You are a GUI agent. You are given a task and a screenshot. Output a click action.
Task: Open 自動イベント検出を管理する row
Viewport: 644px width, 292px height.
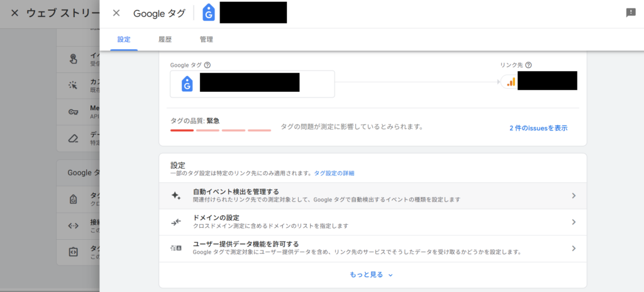pos(372,196)
